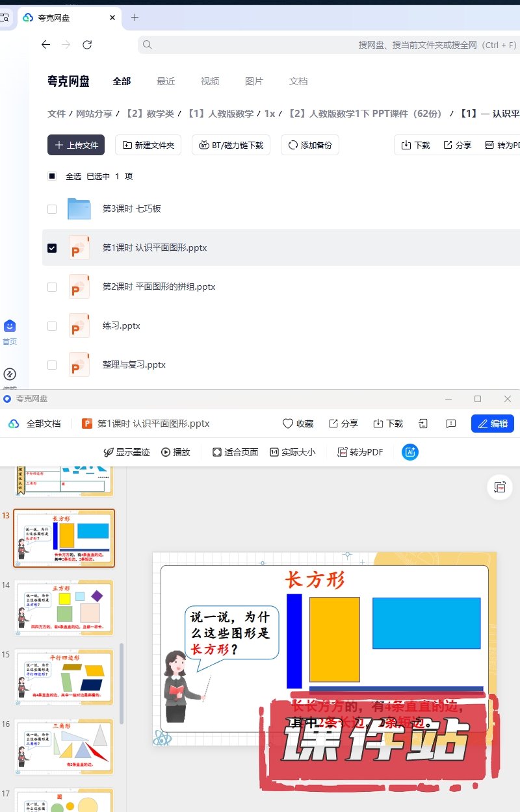Click the blue 编辑 button

click(492, 424)
